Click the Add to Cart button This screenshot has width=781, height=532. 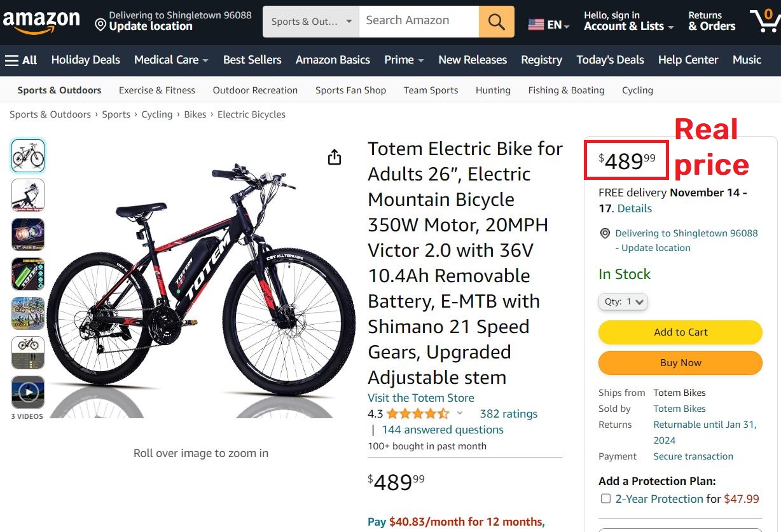pyautogui.click(x=680, y=332)
